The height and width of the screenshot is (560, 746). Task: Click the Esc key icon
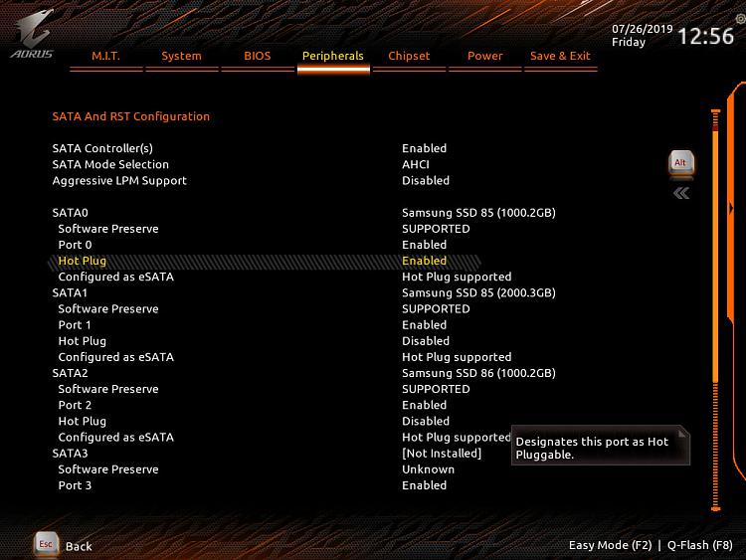point(46,544)
